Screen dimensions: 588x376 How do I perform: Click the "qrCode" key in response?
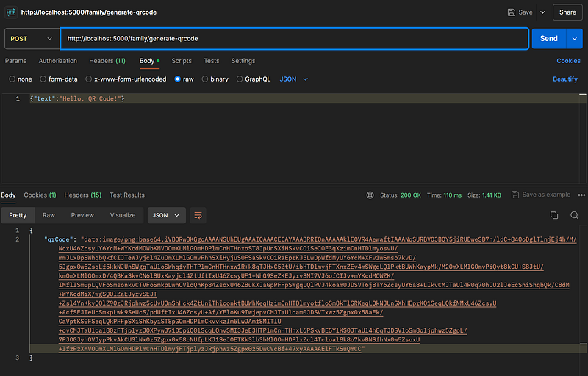click(58, 239)
